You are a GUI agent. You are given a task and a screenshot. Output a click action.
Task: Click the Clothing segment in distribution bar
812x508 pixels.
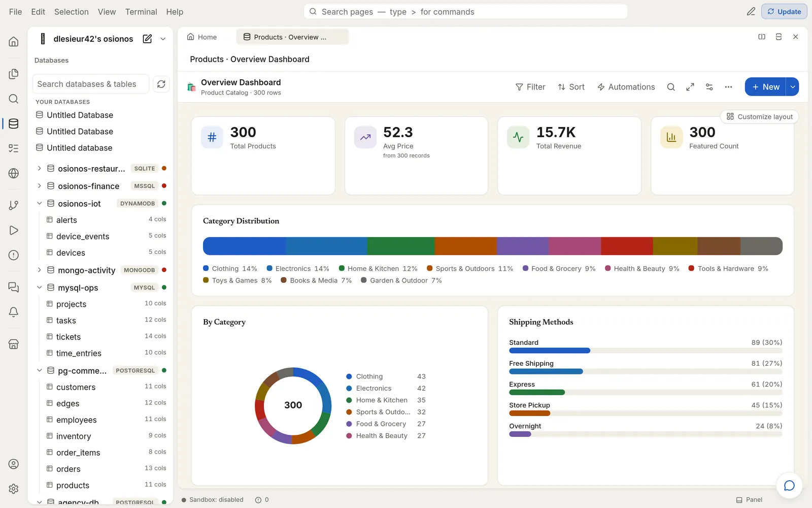click(244, 246)
